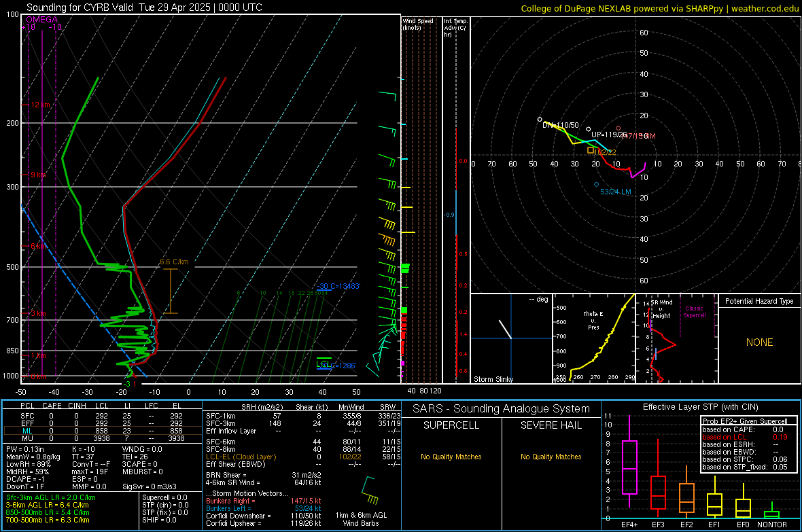Screen dimensions: 802x532
Task: Click the NONTOR axis label
Action: pos(772,525)
